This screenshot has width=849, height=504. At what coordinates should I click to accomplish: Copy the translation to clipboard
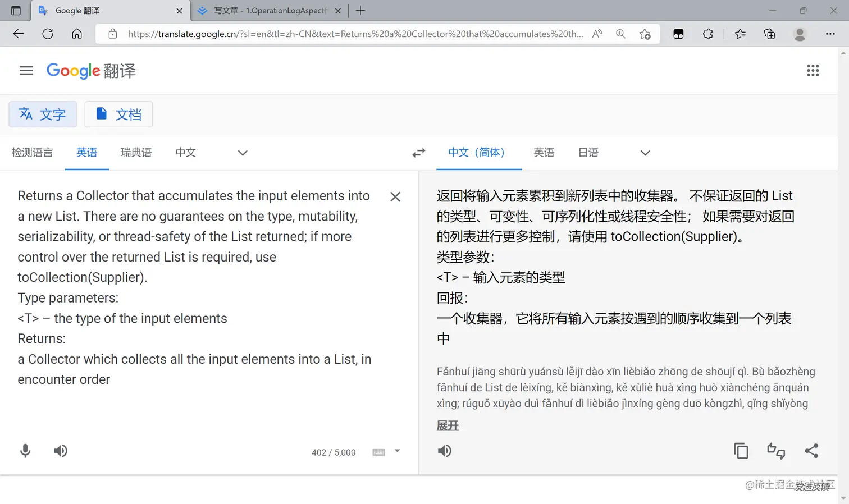click(741, 451)
